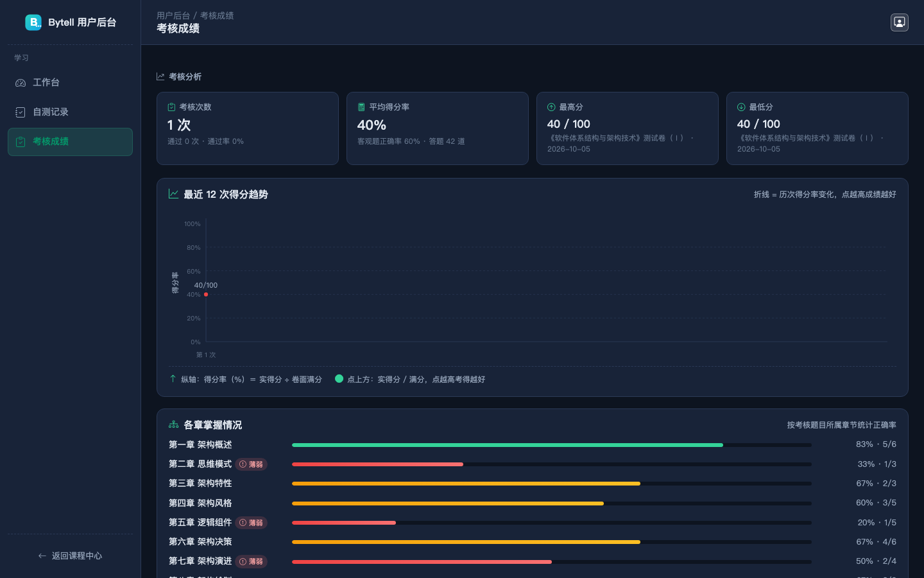Open the user profile icon
Viewport: 924px width, 578px height.
coord(900,22)
